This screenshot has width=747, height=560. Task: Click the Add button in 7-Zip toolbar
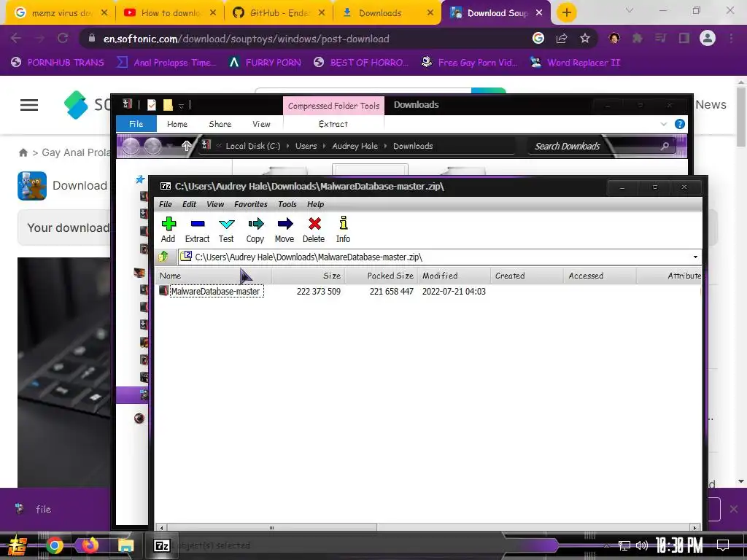coord(169,230)
